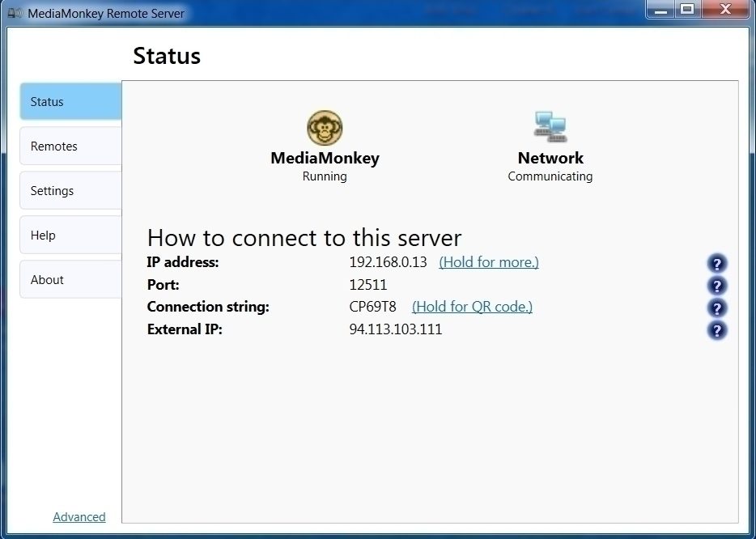This screenshot has height=539, width=756.
Task: Click the MediaMonkey monkey face icon
Action: (x=325, y=128)
